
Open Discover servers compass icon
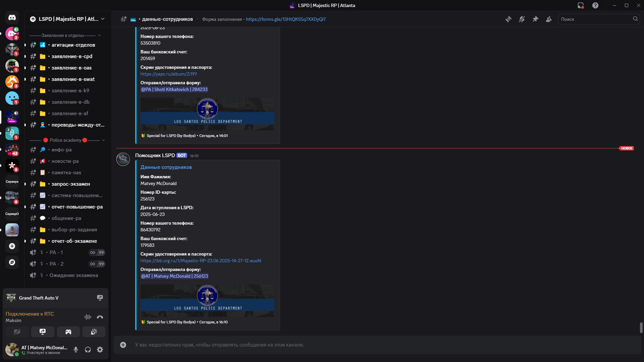tap(12, 262)
